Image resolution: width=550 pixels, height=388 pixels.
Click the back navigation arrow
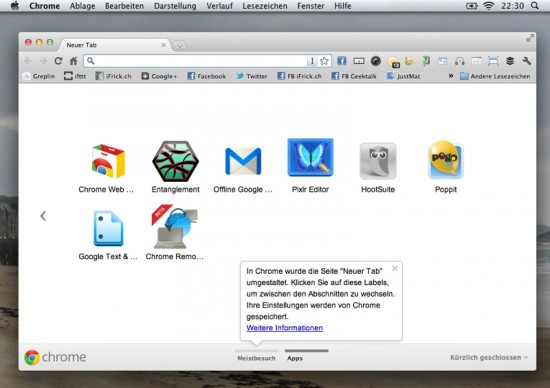coord(28,61)
